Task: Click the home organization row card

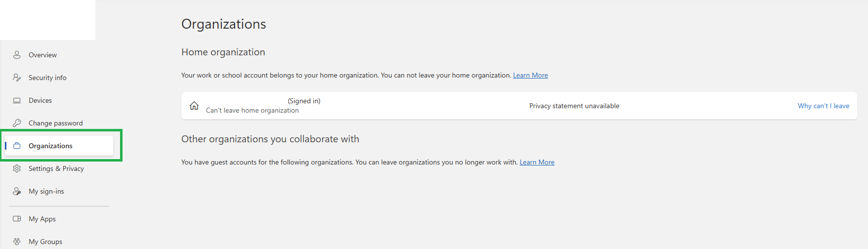Action: 519,106
